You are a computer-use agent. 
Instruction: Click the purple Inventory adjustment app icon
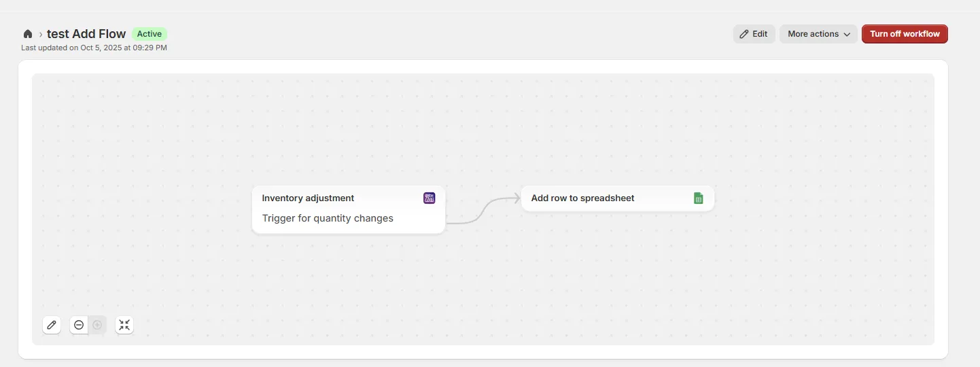pyautogui.click(x=429, y=198)
